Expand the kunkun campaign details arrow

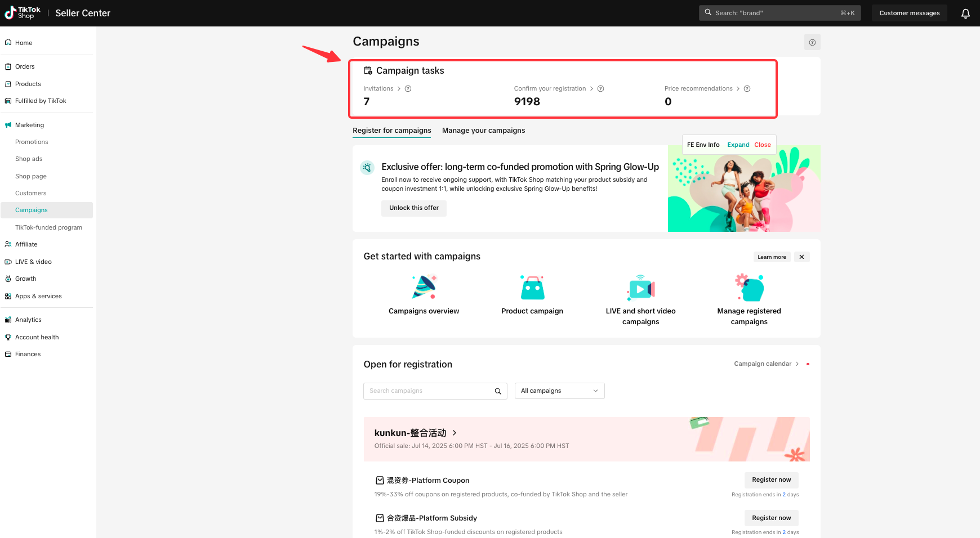(x=455, y=433)
